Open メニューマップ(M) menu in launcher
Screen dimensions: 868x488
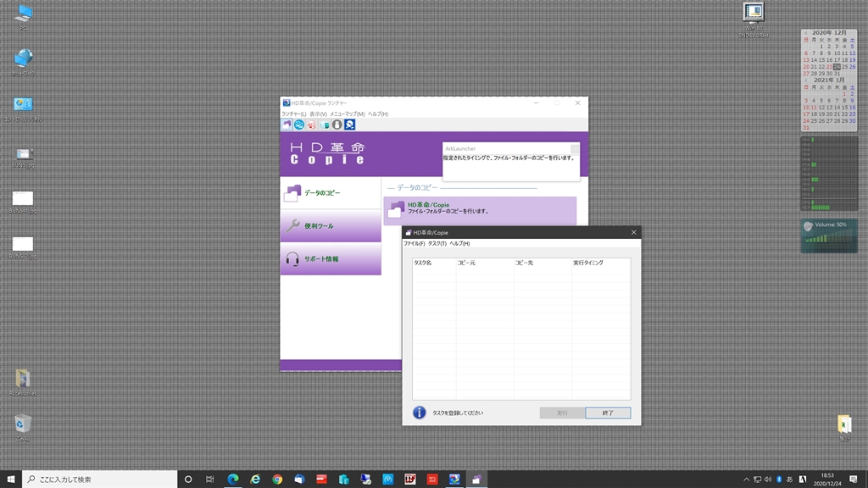[347, 114]
